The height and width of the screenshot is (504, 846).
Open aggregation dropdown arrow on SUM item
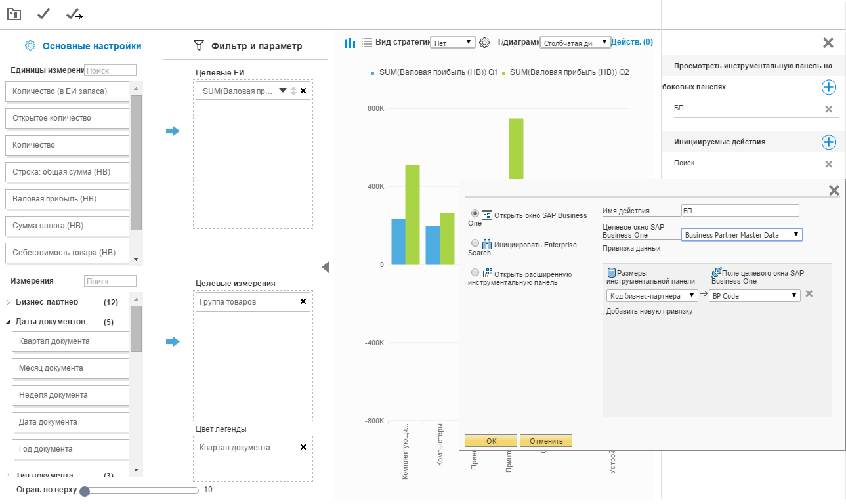(283, 91)
